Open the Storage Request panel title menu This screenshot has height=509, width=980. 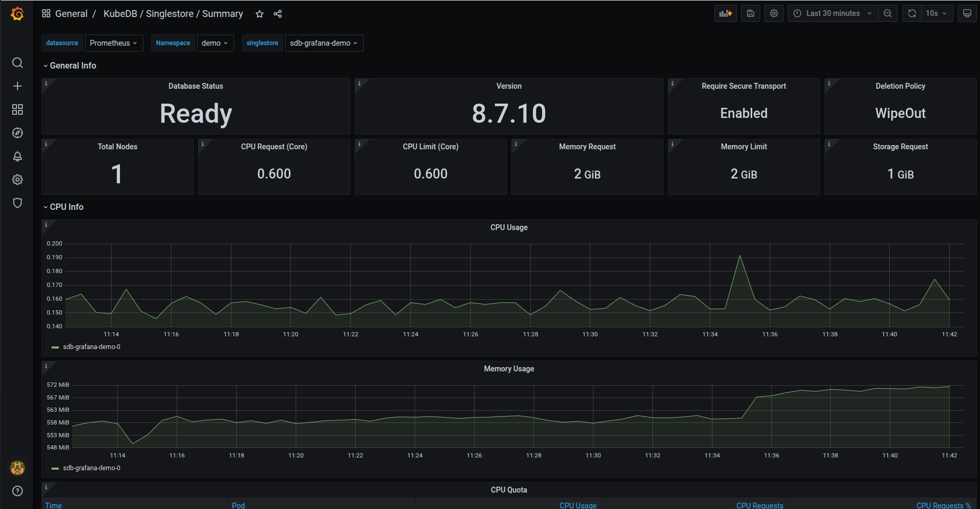(x=900, y=147)
